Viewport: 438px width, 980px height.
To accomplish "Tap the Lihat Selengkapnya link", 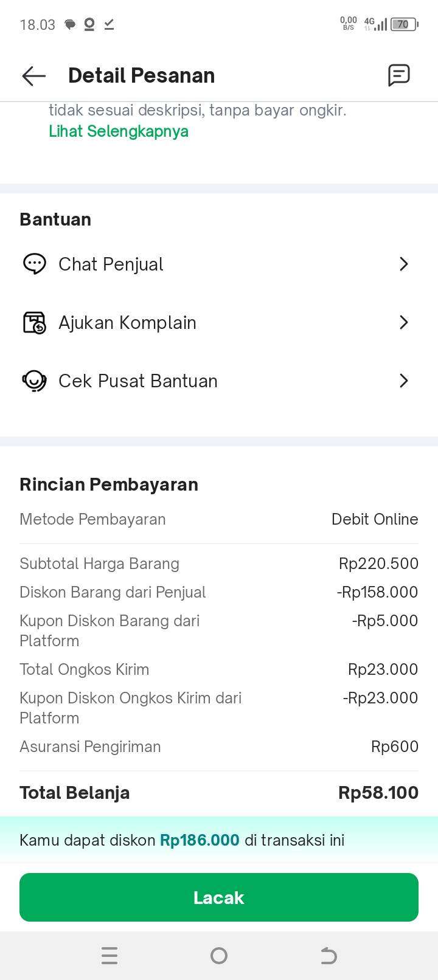I will [119, 131].
